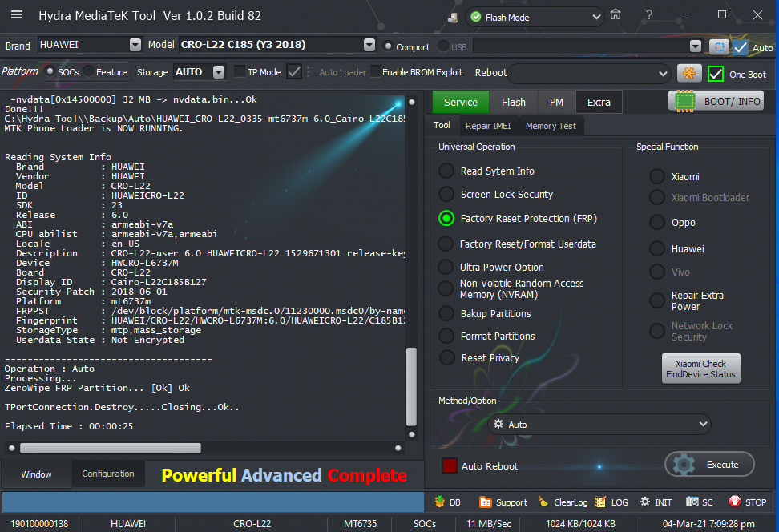
Task: Toggle the Auto Loader checkmark
Action: click(x=294, y=71)
